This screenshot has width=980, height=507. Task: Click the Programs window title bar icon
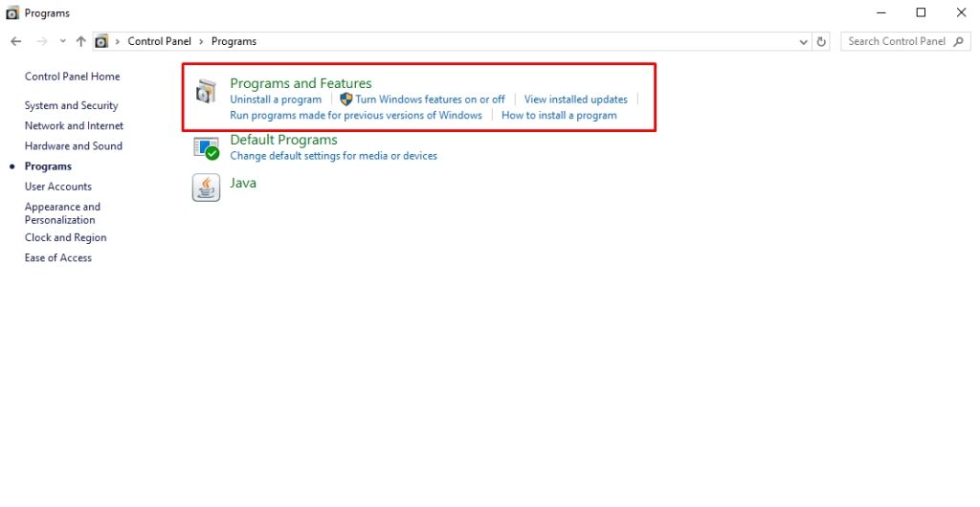point(11,12)
